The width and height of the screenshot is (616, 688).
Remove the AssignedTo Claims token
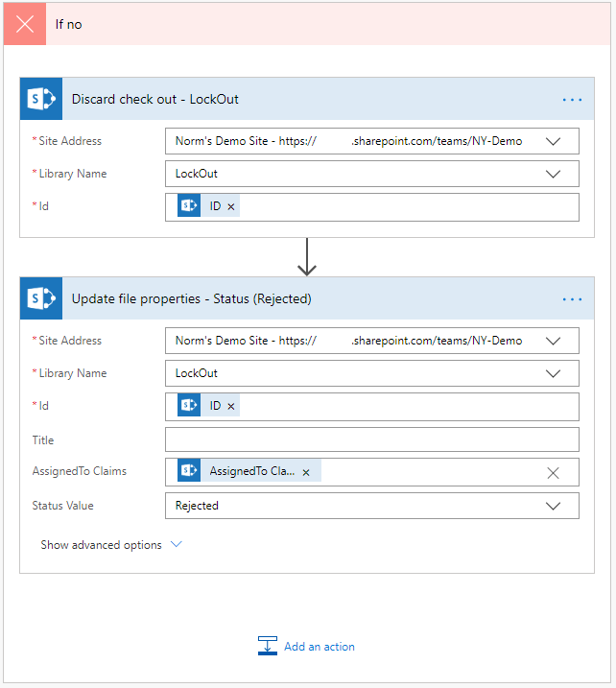click(x=306, y=472)
